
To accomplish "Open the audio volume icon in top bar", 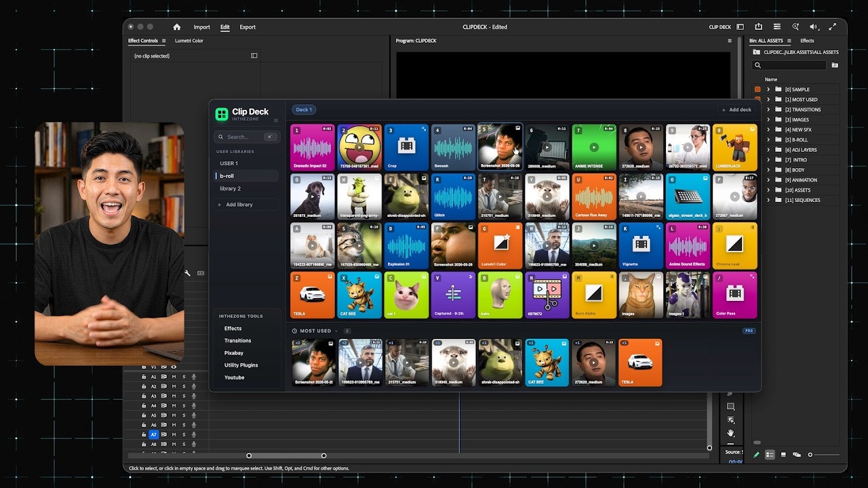I will click(813, 27).
